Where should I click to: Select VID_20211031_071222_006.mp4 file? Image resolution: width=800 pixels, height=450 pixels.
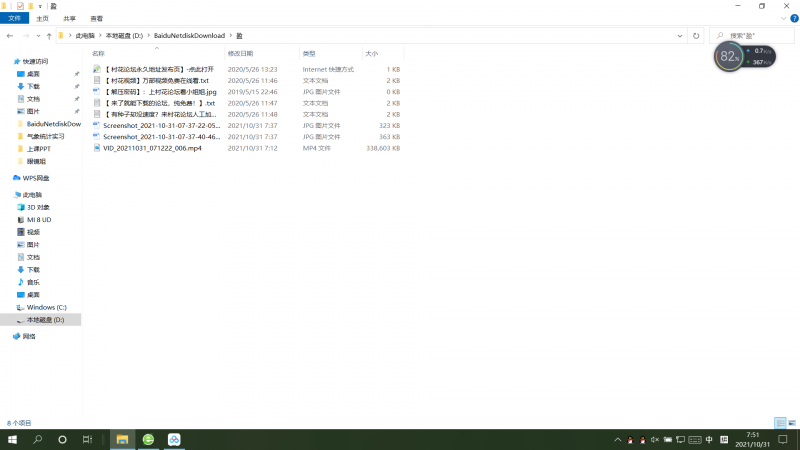pos(152,148)
